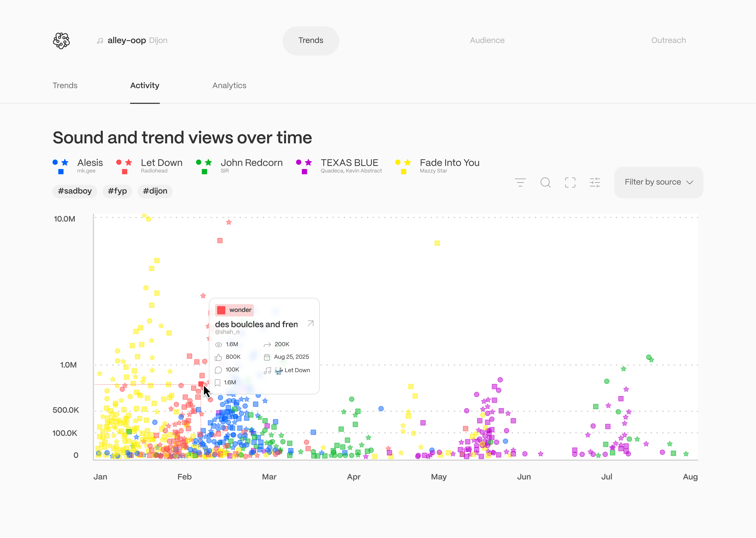Click Fade Into You yellow legend swatch
The image size is (756, 538).
[x=403, y=171]
